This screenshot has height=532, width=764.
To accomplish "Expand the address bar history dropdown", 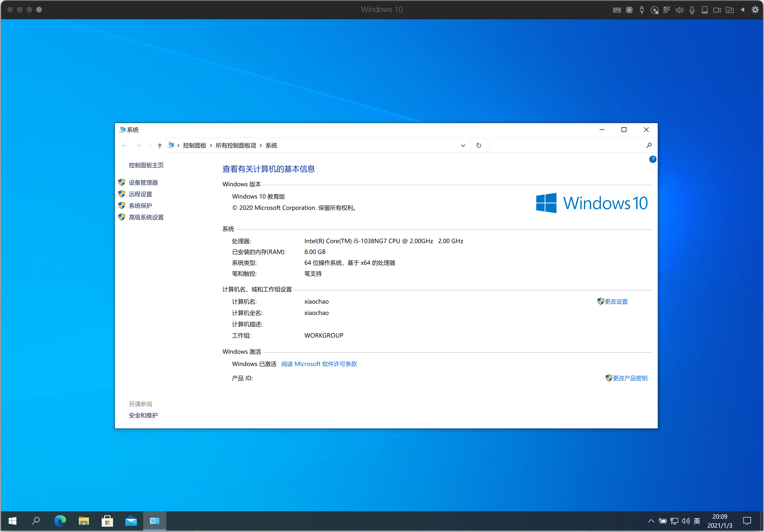I will tap(463, 145).
